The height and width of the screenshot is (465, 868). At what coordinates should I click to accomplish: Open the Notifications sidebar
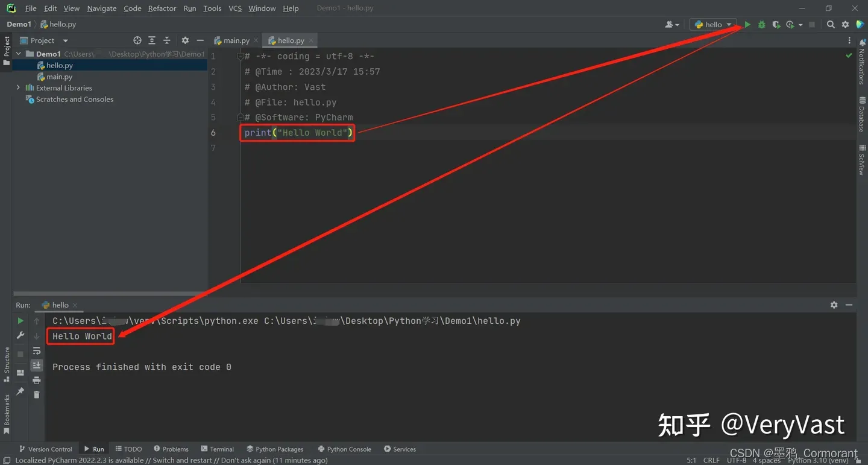coord(862,63)
